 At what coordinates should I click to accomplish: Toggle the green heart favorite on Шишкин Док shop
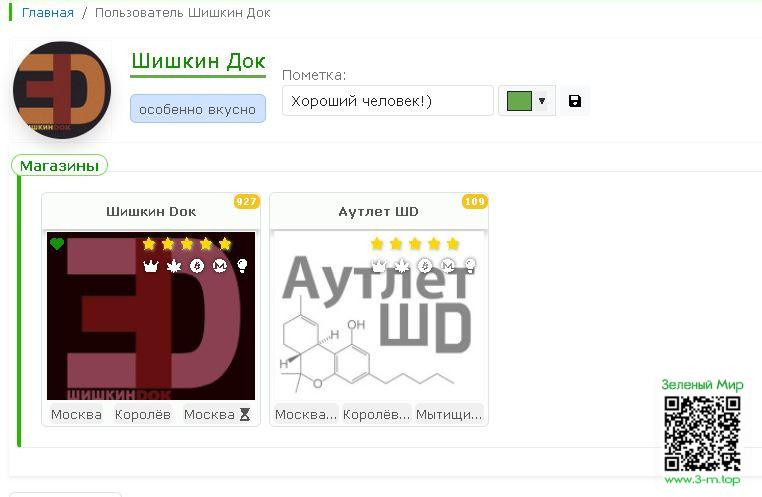coord(57,244)
